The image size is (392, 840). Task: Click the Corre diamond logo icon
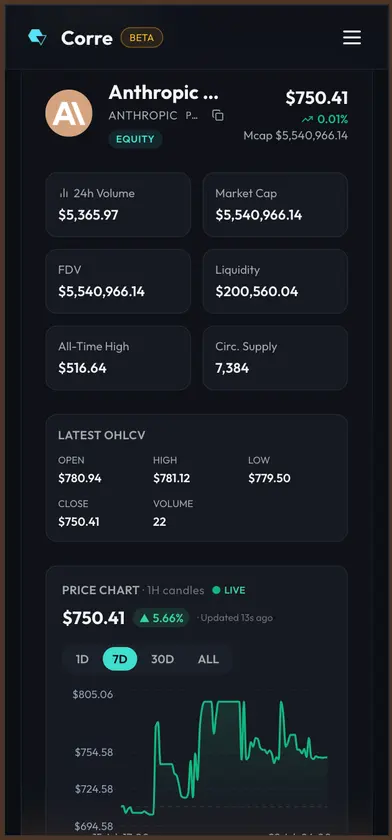click(37, 38)
